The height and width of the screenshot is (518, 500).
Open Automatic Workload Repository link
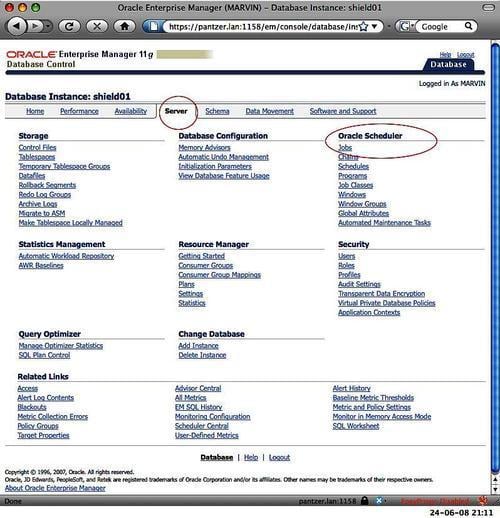tap(66, 256)
